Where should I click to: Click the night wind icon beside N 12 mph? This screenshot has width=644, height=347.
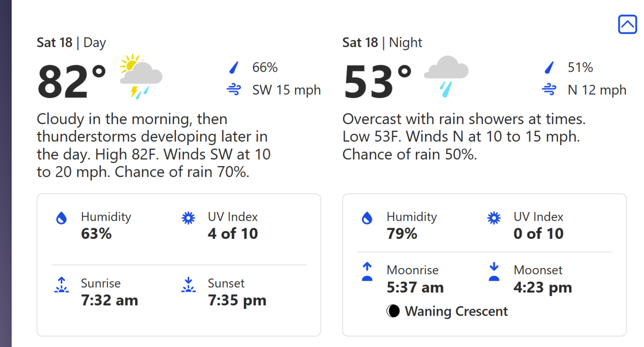pos(549,90)
